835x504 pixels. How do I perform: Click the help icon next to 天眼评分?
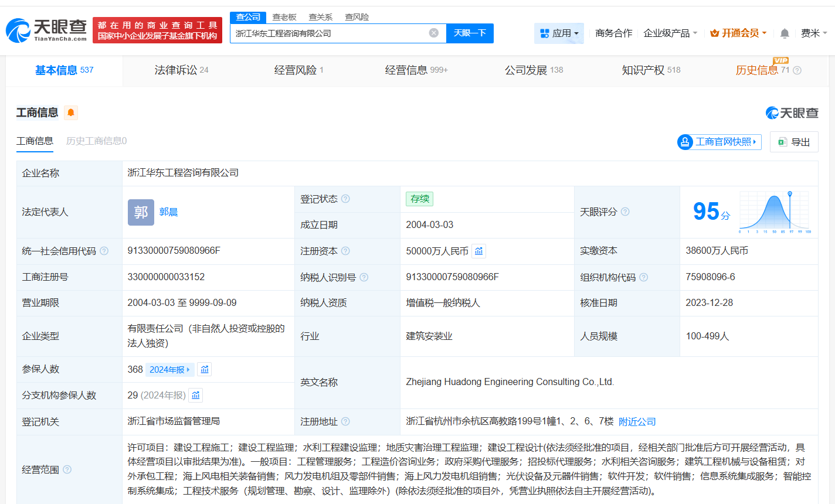coord(625,212)
